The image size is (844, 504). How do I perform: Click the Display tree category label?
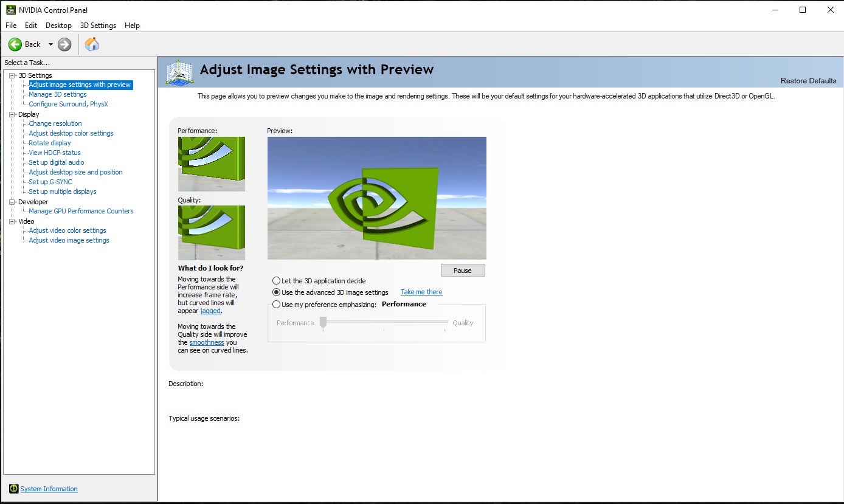[29, 114]
